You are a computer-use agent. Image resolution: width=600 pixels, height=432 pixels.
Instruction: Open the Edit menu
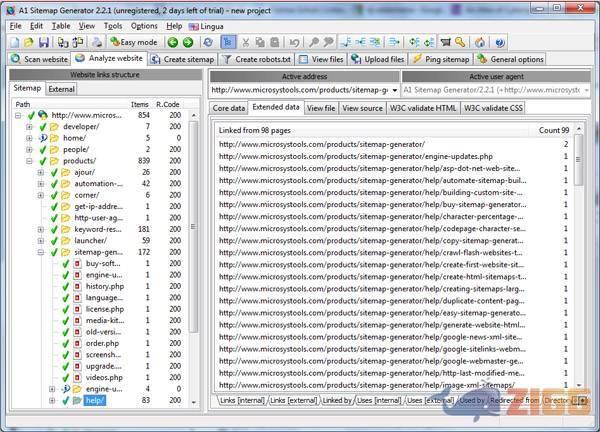coord(36,26)
